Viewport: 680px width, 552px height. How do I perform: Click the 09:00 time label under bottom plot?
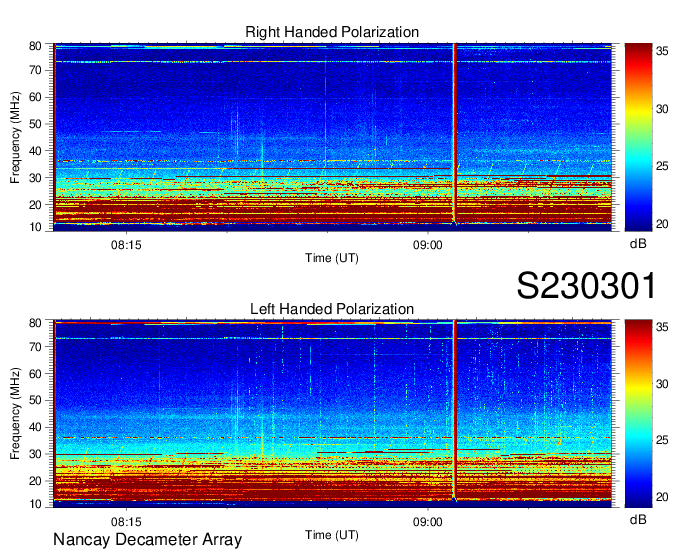point(428,522)
